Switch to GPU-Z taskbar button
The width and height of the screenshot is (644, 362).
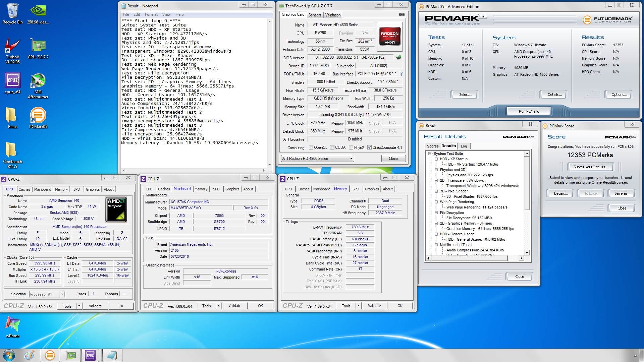coord(71,355)
